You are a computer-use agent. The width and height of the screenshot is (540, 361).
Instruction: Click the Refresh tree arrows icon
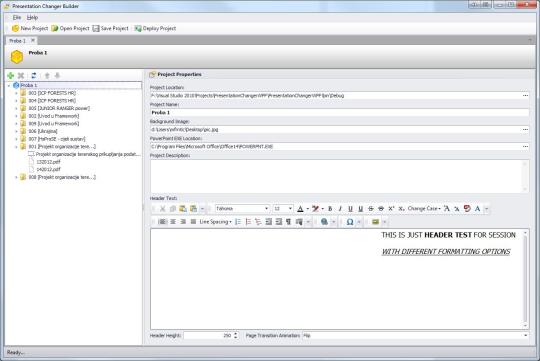pos(34,75)
